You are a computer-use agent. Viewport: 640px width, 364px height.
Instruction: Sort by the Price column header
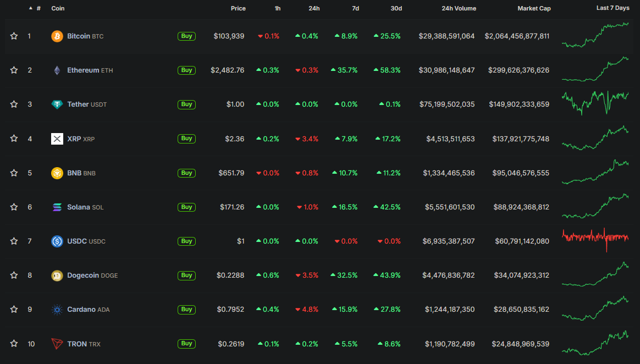click(x=238, y=9)
